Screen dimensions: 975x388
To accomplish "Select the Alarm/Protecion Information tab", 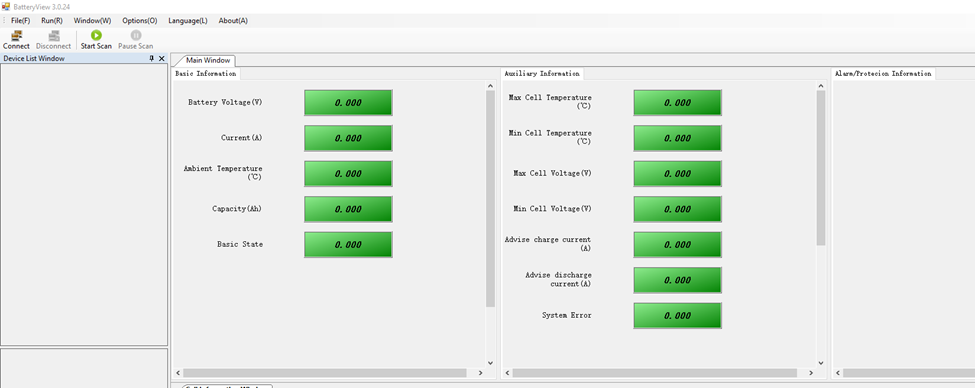I will click(x=883, y=73).
